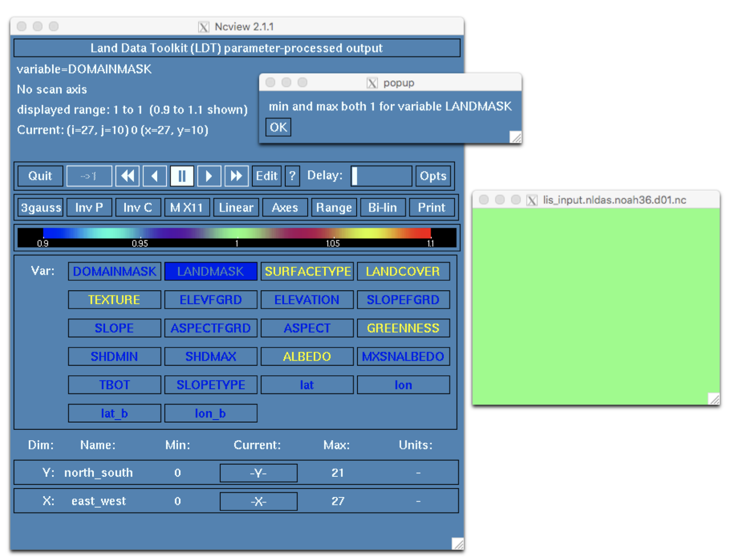This screenshot has height=560, width=730.
Task: Toggle Inv C invert colors button
Action: point(138,207)
